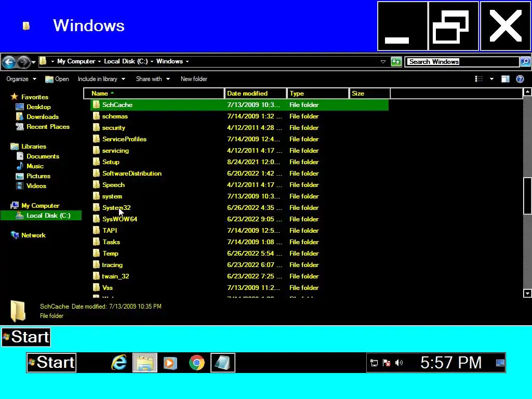Sort by the Name column header
The height and width of the screenshot is (399, 532).
[154, 94]
